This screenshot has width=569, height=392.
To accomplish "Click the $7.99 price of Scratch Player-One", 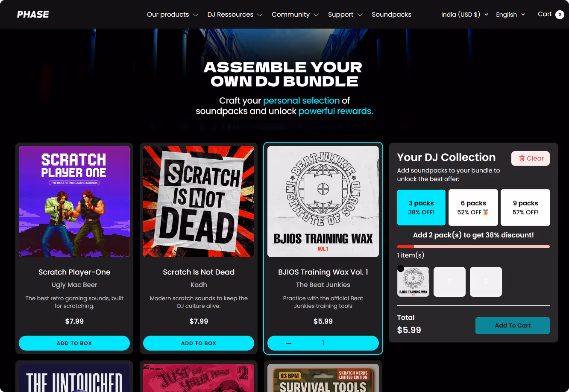I will click(74, 321).
